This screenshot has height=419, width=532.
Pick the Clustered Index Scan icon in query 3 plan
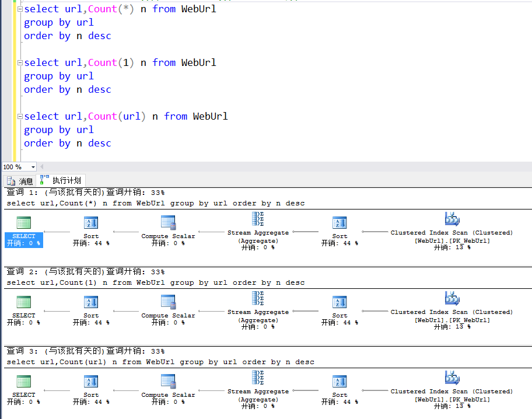tap(452, 378)
